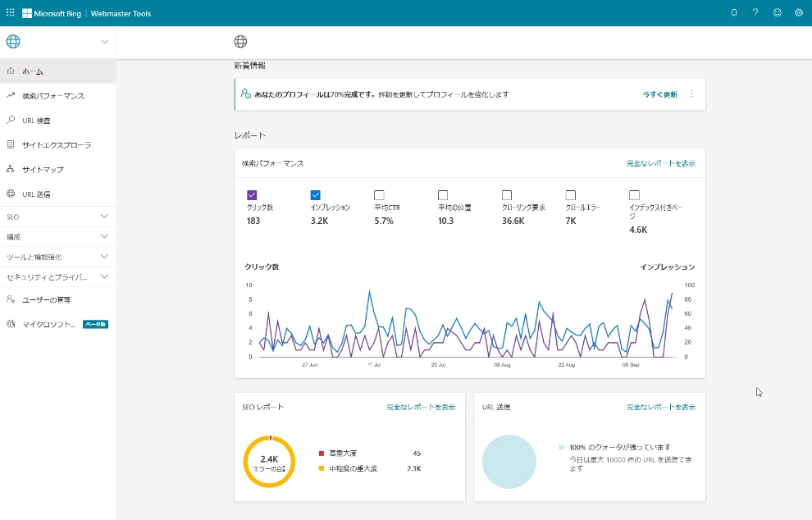Click the URL 検査 magnifier icon
This screenshot has width=812, height=520.
pyautogui.click(x=11, y=120)
